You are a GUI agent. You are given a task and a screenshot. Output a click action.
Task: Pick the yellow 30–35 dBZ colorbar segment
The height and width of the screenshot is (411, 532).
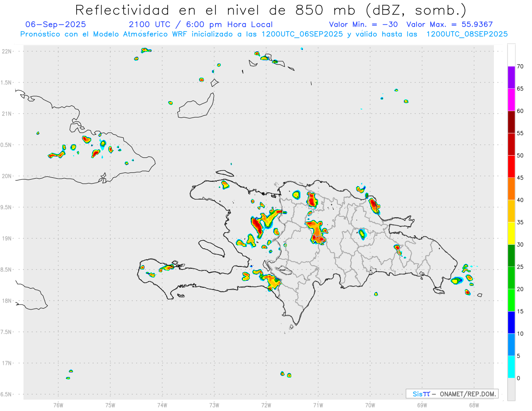[511, 233]
